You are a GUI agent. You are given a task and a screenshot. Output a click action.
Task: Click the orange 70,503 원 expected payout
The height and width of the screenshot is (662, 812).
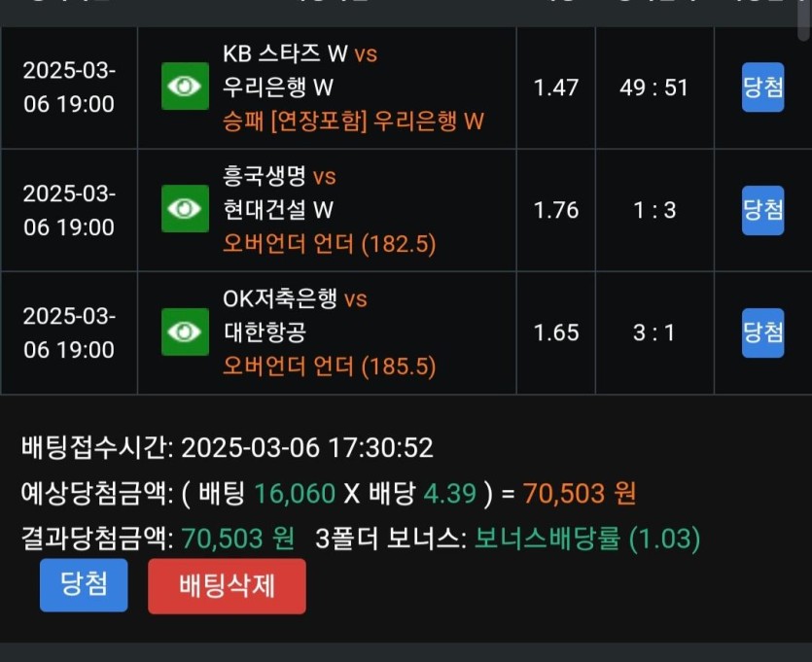pyautogui.click(x=580, y=494)
